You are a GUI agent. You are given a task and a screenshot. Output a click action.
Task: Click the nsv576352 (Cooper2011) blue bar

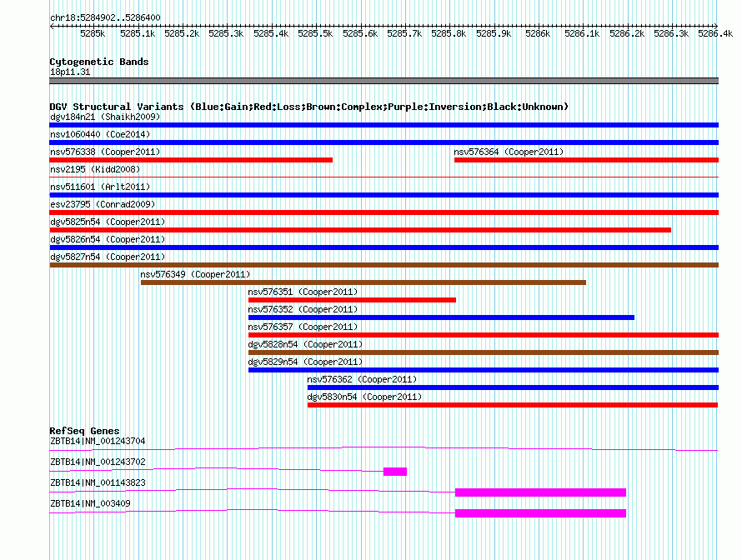(441, 317)
